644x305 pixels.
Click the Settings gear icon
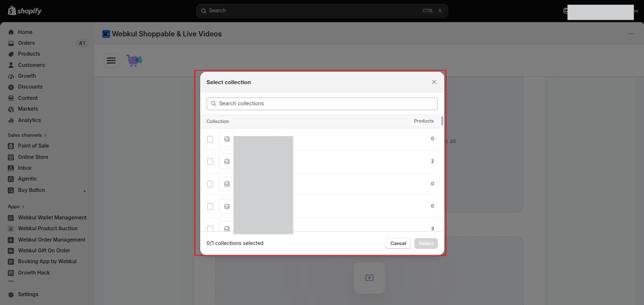coord(11,294)
